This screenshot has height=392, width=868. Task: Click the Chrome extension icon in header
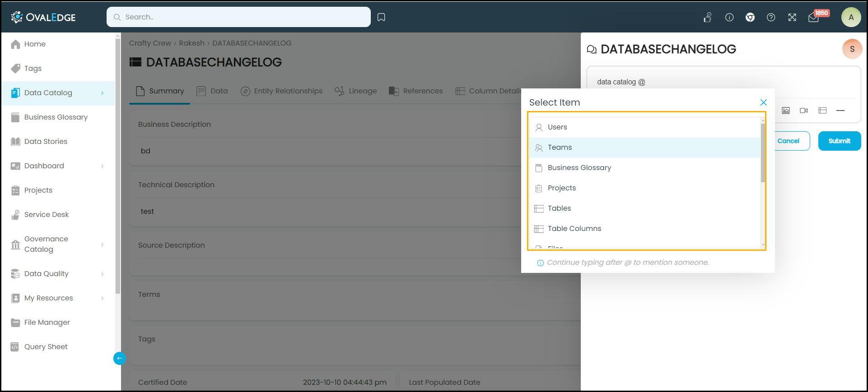point(750,17)
